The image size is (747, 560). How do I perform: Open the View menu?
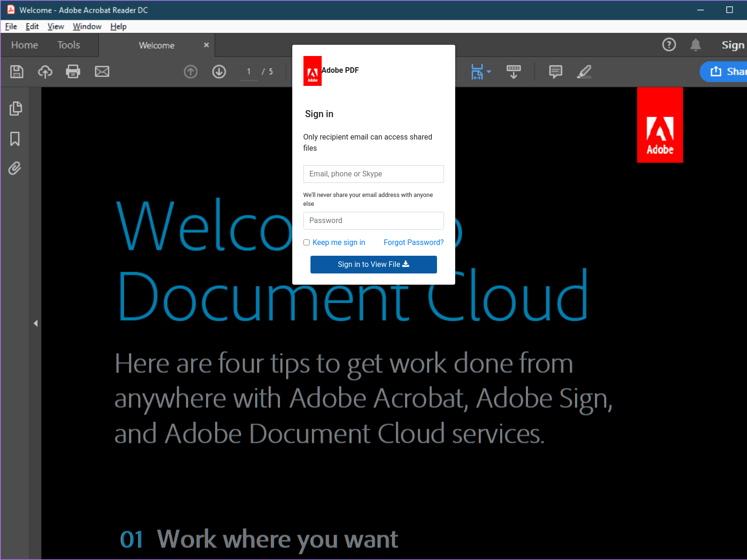pos(56,27)
